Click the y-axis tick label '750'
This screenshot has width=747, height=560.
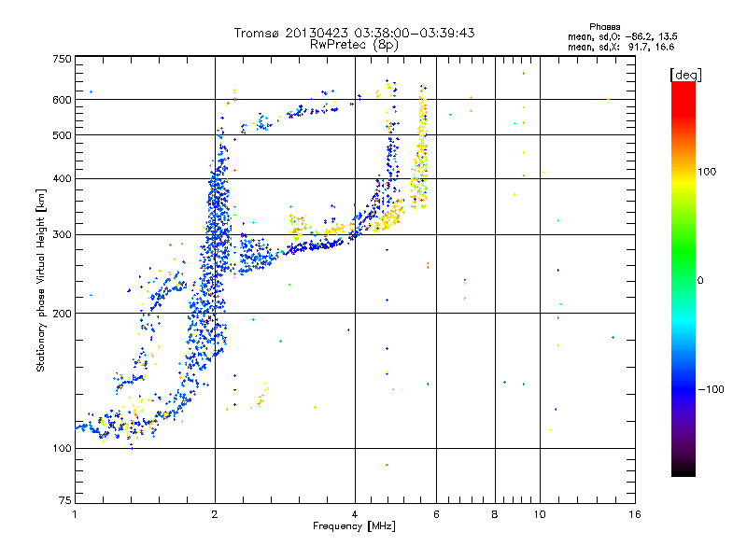62,59
